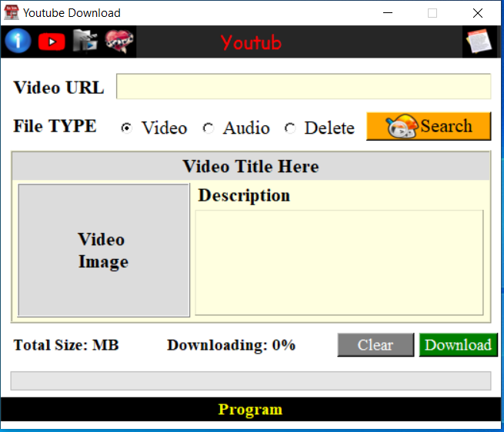The width and height of the screenshot is (504, 432).
Task: Close the Youtube Download window
Action: click(478, 13)
